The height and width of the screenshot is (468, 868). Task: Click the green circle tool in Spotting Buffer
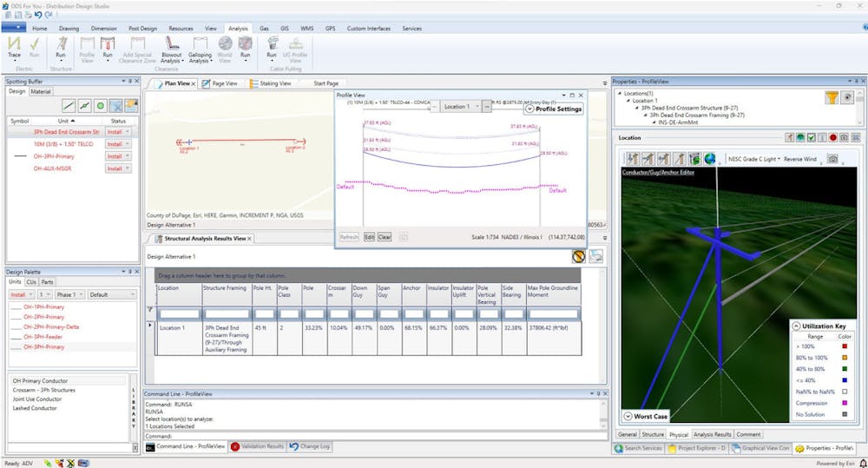click(101, 105)
